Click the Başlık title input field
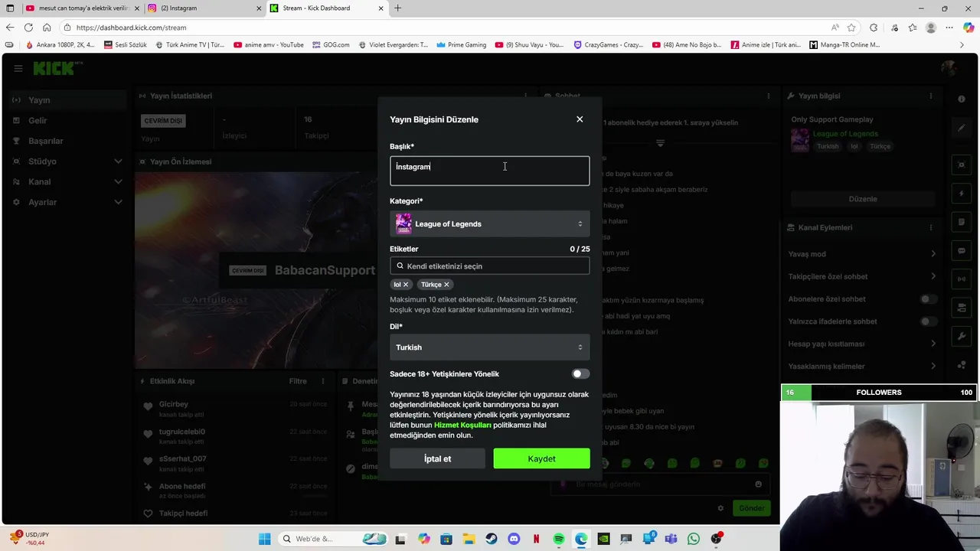 [x=489, y=171]
